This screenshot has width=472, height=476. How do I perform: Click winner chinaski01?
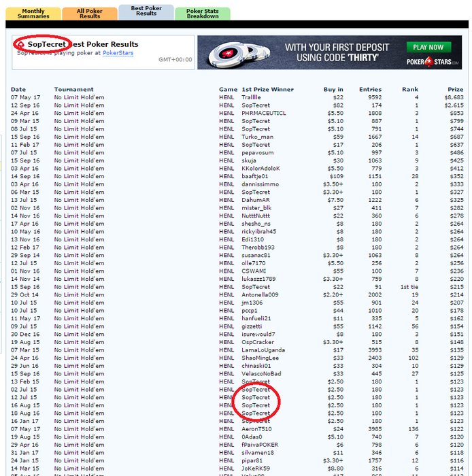coord(256,366)
